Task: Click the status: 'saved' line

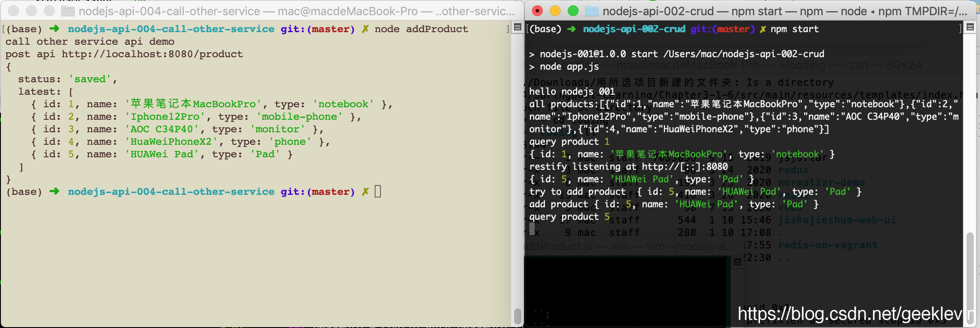Action: pos(68,79)
